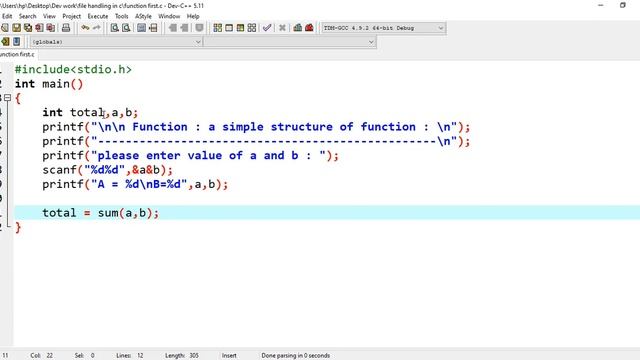640x360 pixels.
Task: Compile the current file
Action: point(218,28)
